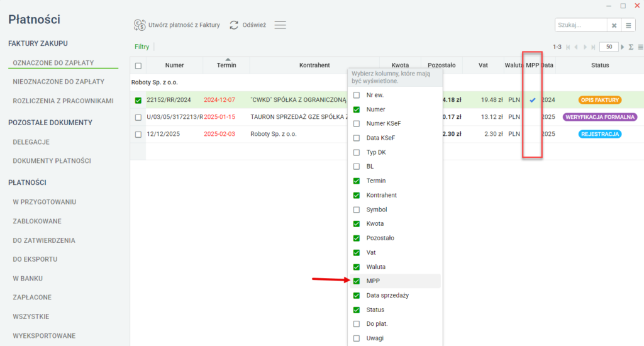Go to last page of results
The height and width of the screenshot is (346, 644).
[x=593, y=47]
